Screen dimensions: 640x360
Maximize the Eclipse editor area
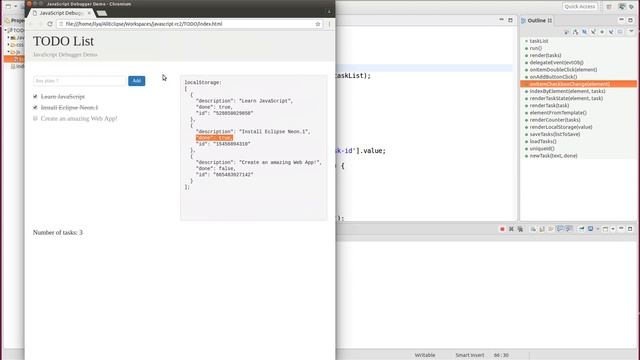click(510, 20)
